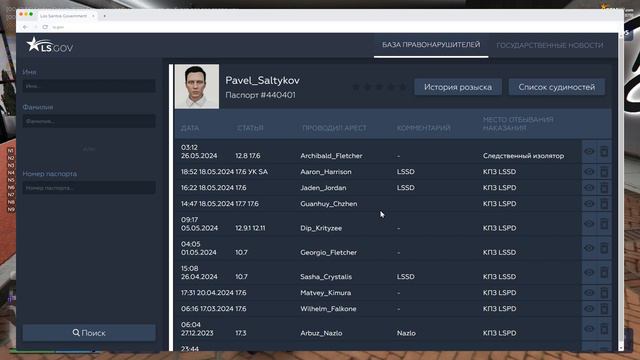This screenshot has width=640, height=360.
Task: Delete the Arbuz_Nazlo arrest record
Action: (604, 329)
